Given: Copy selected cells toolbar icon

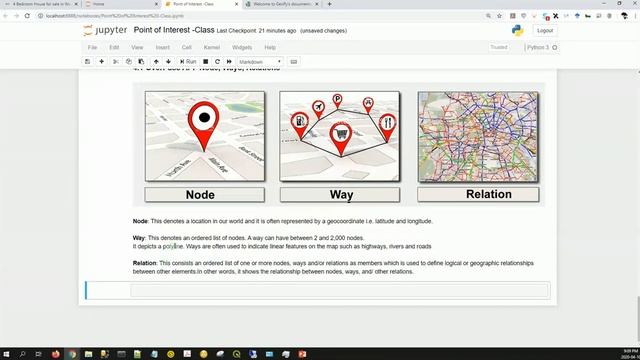Looking at the screenshot, I should [129, 62].
